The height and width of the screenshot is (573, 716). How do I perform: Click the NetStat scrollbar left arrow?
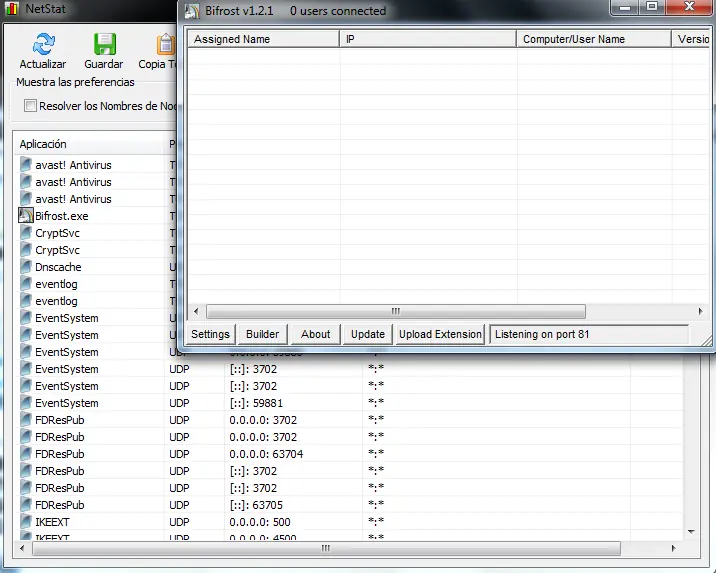22,548
